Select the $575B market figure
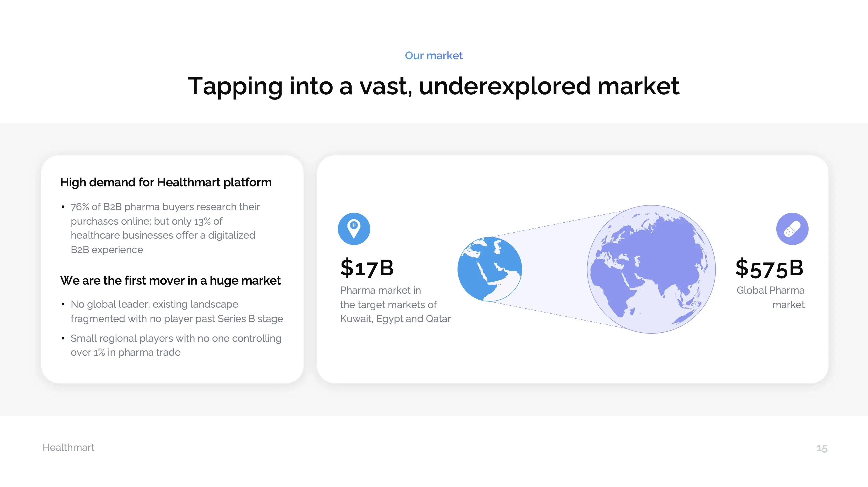Screen dimensions: 868x487 [x=769, y=268]
